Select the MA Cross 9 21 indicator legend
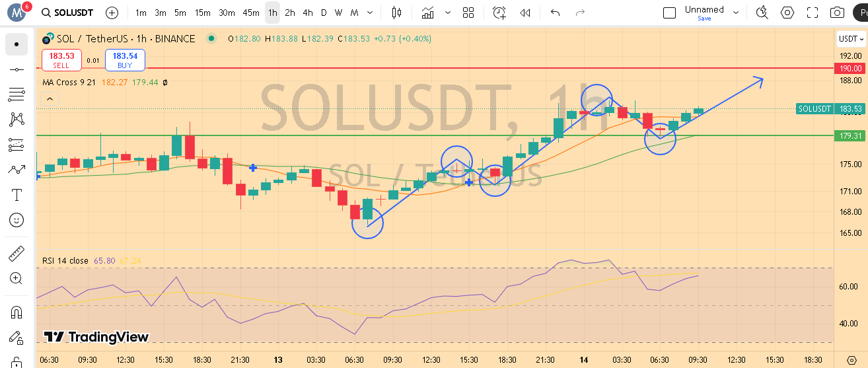Image resolution: width=868 pixels, height=368 pixels. (70, 83)
